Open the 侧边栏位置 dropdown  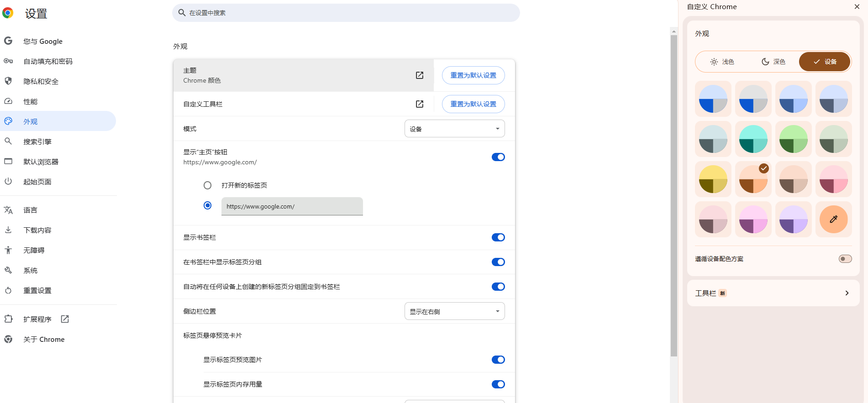coord(454,311)
